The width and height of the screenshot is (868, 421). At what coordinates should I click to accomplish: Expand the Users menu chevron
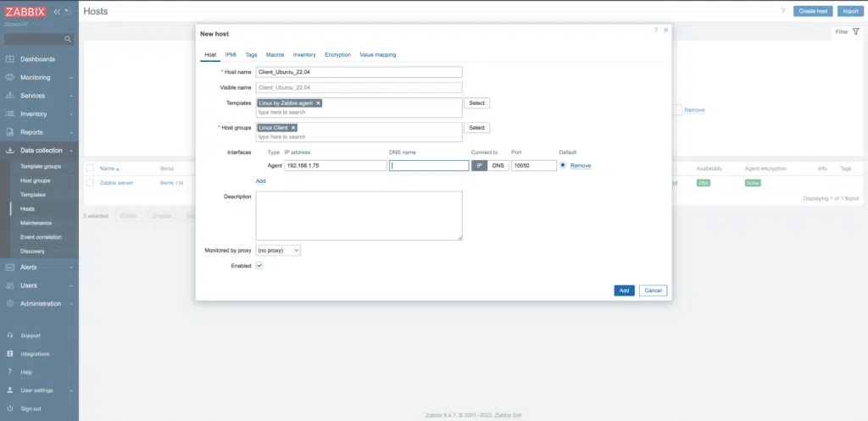(x=71, y=286)
